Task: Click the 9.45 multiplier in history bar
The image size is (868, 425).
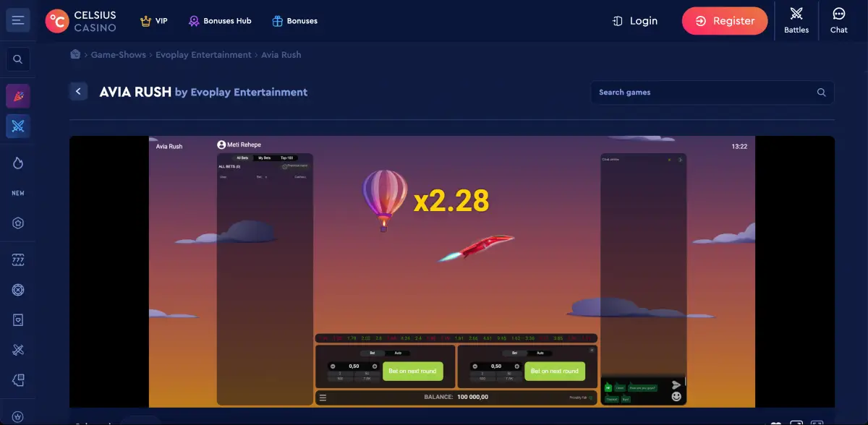Action: (x=502, y=338)
